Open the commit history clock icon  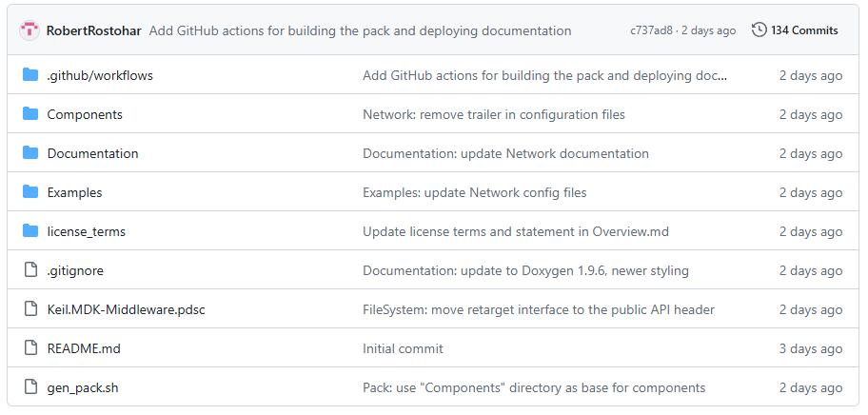[759, 30]
